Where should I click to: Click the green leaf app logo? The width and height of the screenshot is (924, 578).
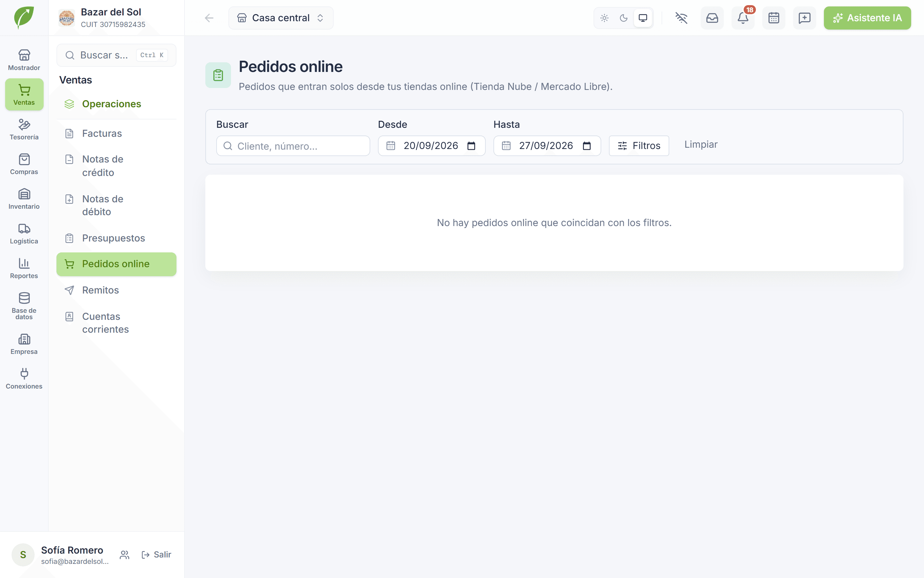[24, 18]
